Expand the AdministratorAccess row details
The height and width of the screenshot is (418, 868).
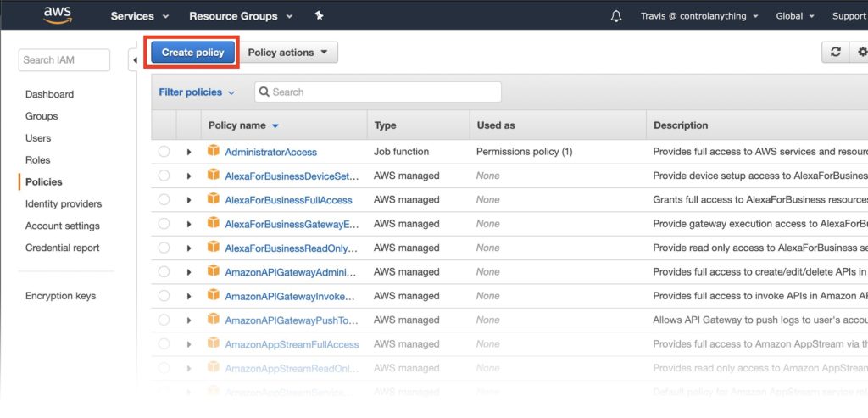(189, 152)
